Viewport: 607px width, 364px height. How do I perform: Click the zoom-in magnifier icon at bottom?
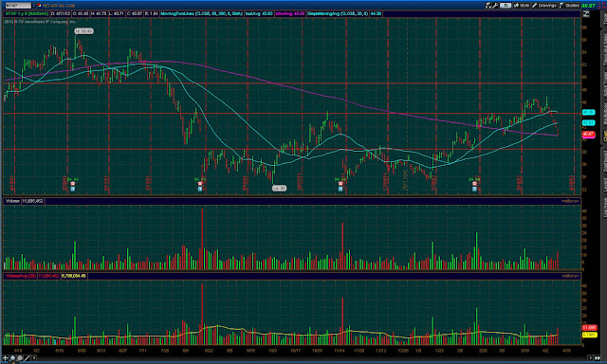[12, 358]
